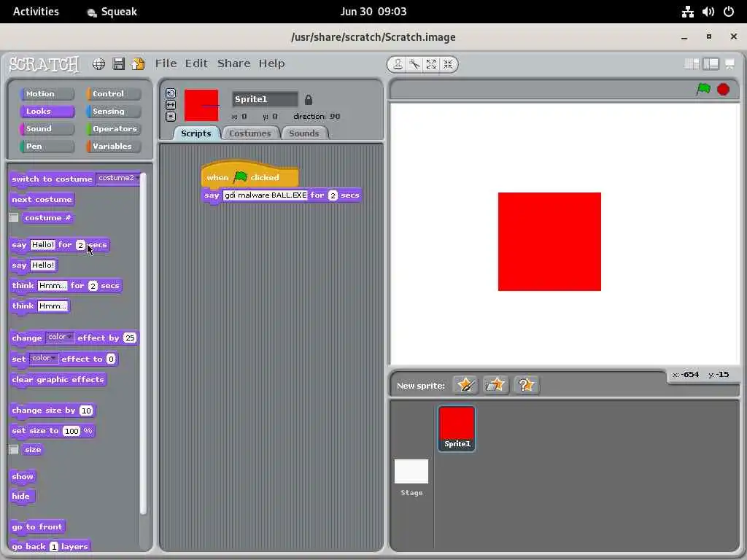Screen dimensions: 747x560
Task: Open the costume2 dropdown in switch block
Action: [x=118, y=178]
